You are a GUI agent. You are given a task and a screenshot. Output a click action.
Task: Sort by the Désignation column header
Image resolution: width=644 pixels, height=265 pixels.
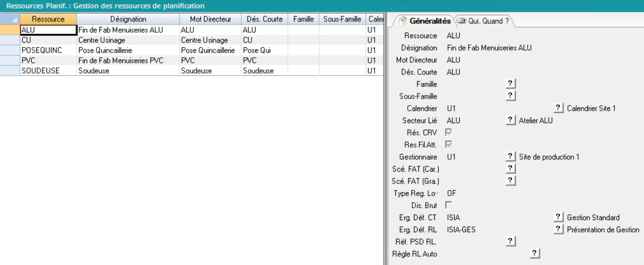click(x=128, y=19)
